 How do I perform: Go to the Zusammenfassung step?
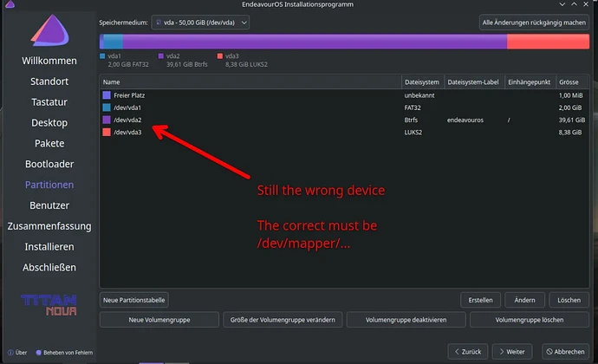[49, 226]
